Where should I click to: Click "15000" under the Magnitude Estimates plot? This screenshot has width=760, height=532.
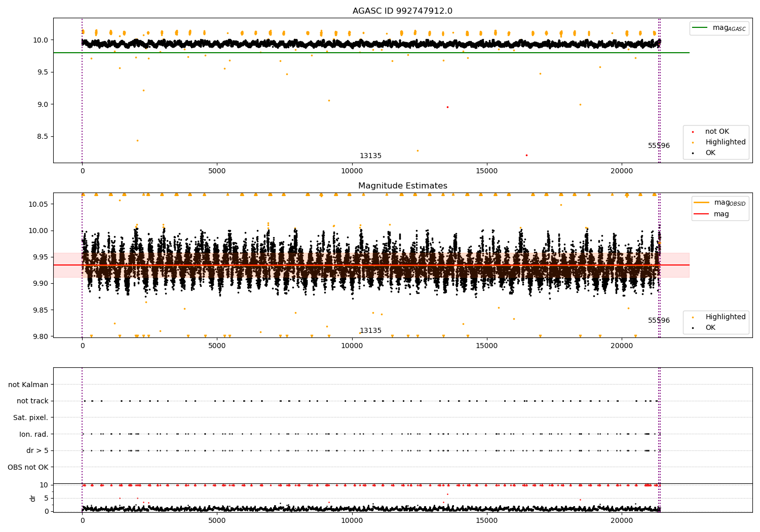pyautogui.click(x=487, y=346)
